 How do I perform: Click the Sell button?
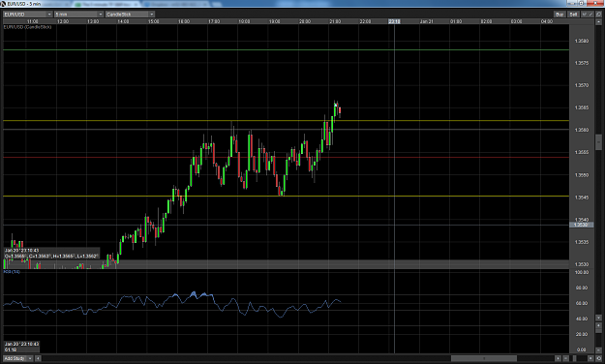click(x=573, y=14)
